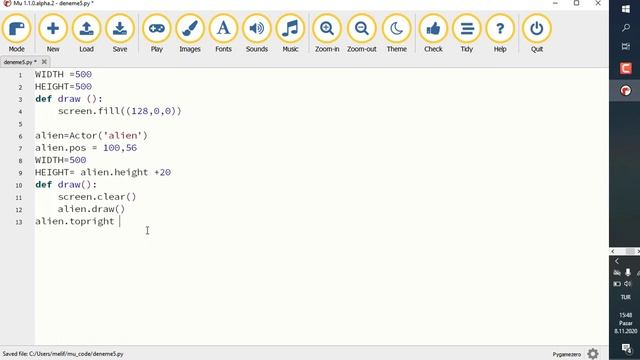
Task: Click the 'def draw ():' line three
Action: pos(69,99)
